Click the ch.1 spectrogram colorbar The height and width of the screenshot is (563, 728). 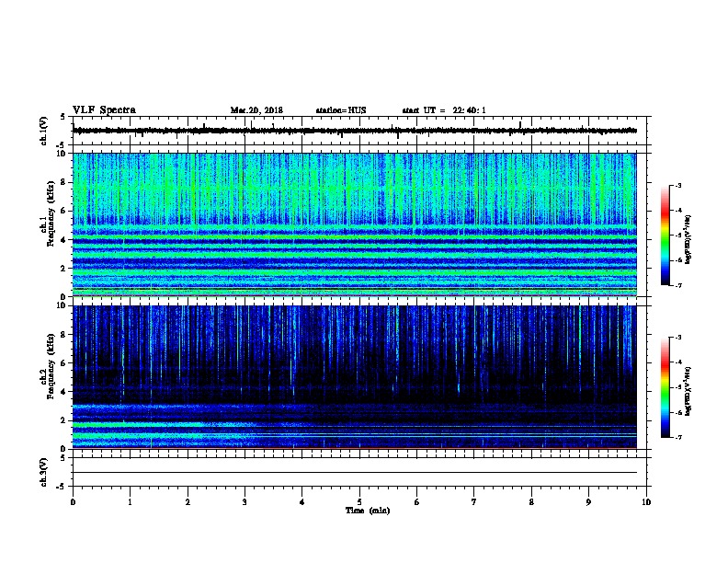[x=665, y=236]
